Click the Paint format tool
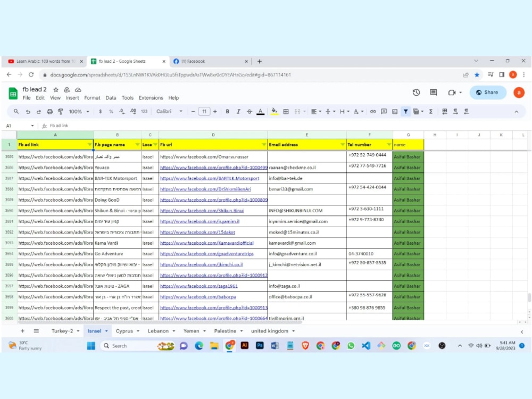This screenshot has height=399, width=532. pos(60,111)
